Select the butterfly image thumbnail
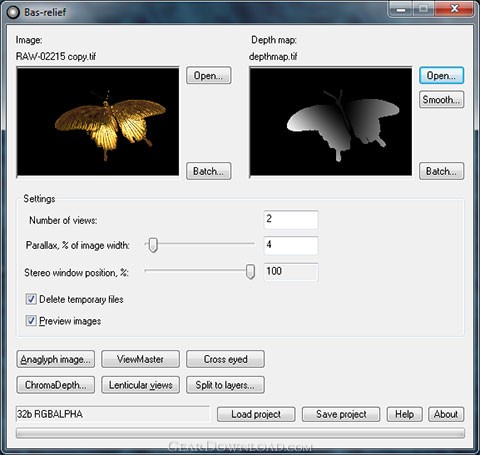 (x=98, y=122)
